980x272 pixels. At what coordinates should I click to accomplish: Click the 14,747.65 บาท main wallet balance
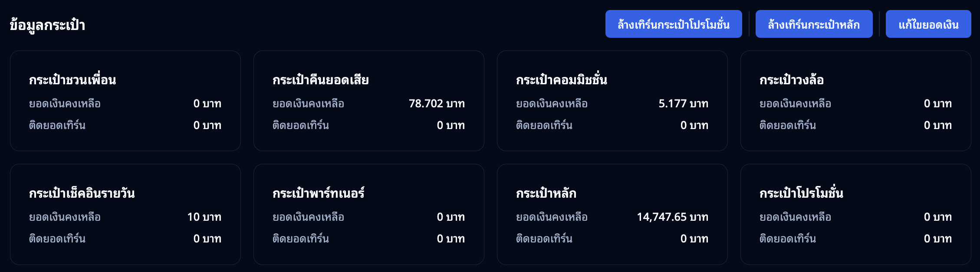tap(672, 217)
